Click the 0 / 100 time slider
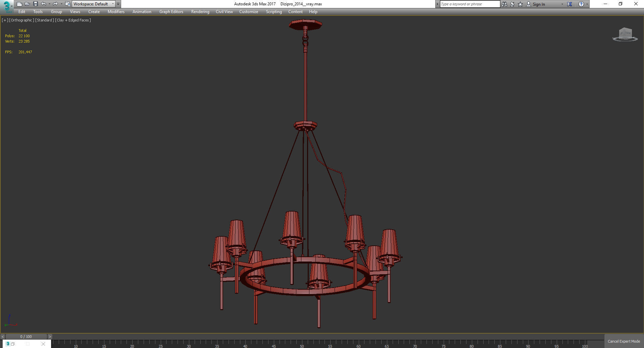Viewport: 644px width, 348px height. click(26, 337)
